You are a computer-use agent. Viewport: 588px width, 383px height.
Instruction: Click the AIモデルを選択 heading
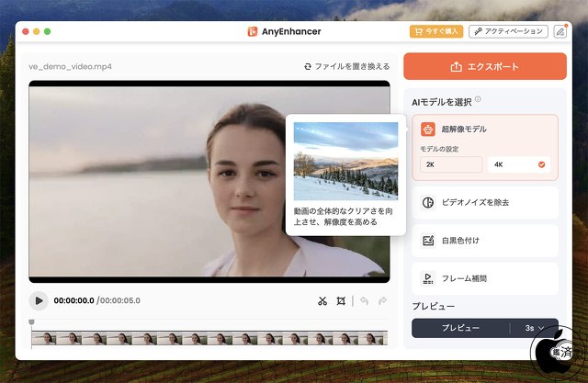[442, 102]
